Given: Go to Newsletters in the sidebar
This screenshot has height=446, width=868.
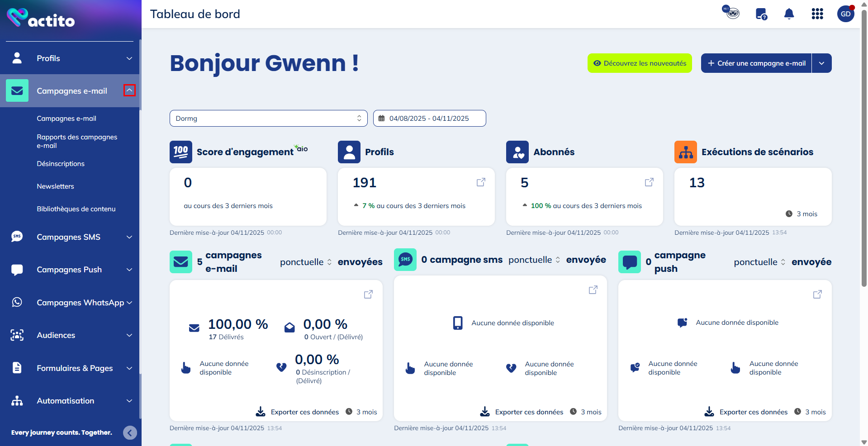Looking at the screenshot, I should click(55, 186).
